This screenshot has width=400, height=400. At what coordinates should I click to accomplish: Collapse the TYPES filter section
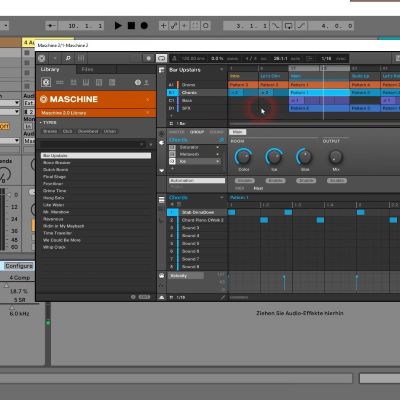click(x=48, y=123)
